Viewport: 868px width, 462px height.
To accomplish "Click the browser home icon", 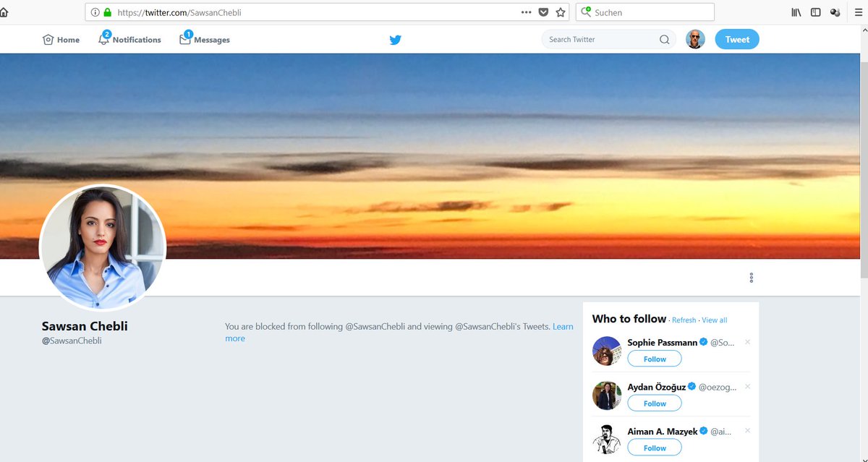I will 4,12.
